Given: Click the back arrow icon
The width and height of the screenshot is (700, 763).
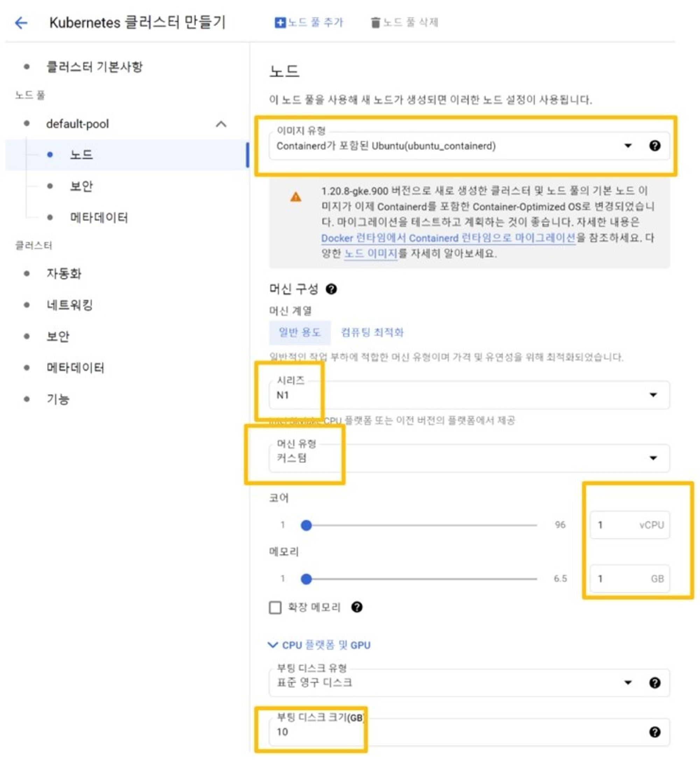Looking at the screenshot, I should click(x=21, y=23).
